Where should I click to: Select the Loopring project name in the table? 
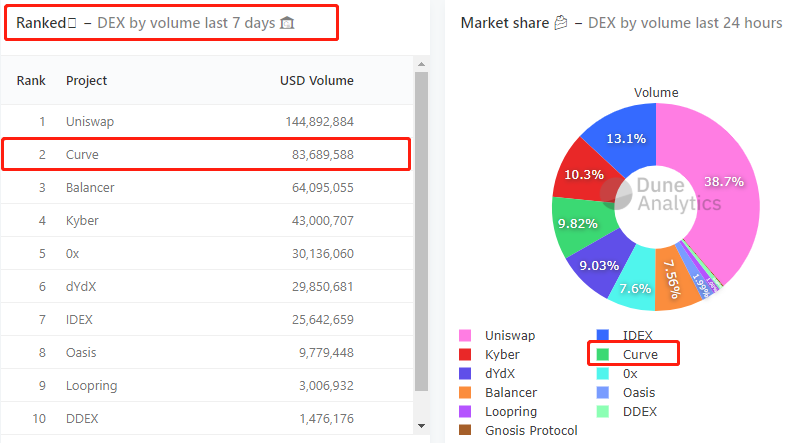[x=92, y=386]
